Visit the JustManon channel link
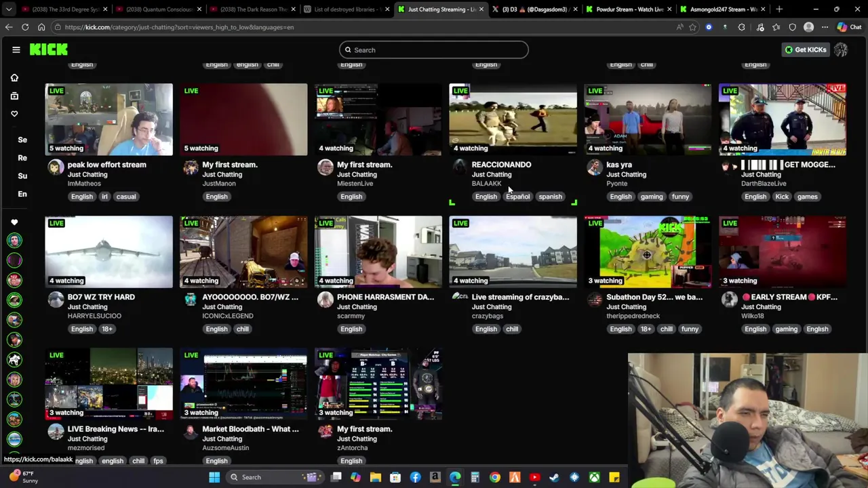Image resolution: width=868 pixels, height=488 pixels. [219, 184]
